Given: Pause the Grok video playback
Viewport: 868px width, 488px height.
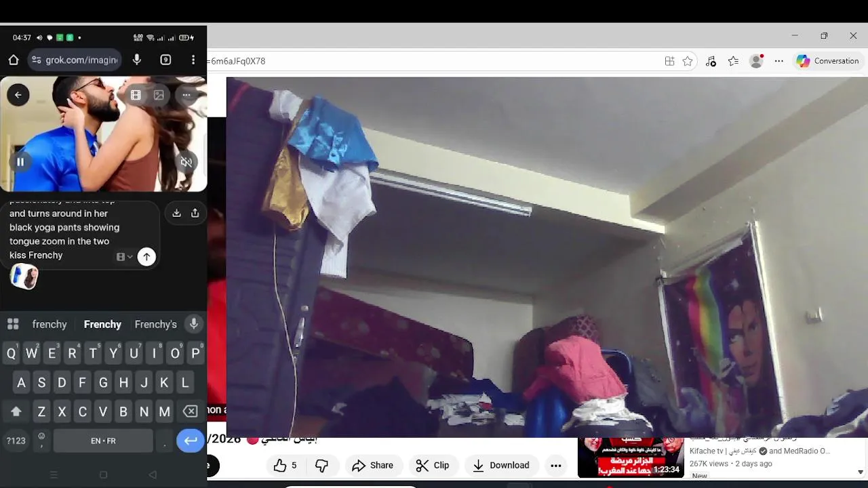Looking at the screenshot, I should 20,162.
